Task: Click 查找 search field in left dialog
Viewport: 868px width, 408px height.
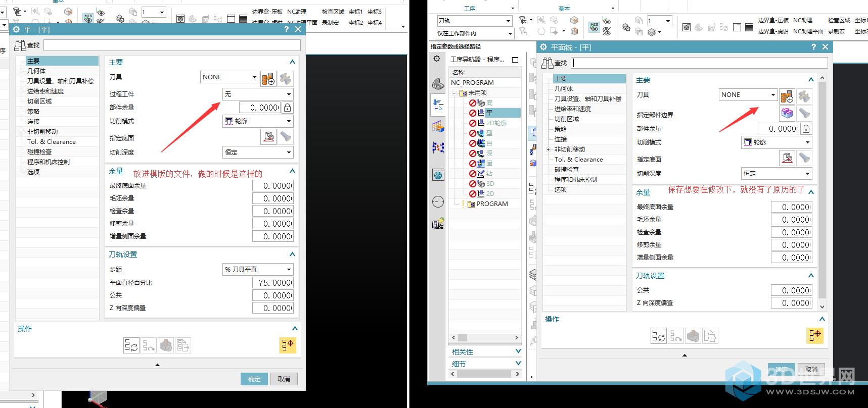Action: tap(172, 45)
